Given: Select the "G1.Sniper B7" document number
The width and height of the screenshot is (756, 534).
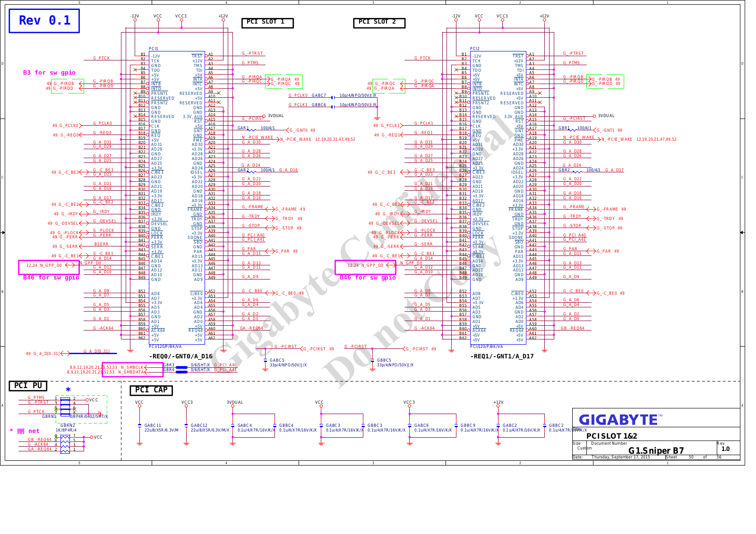Looking at the screenshot, I should 656,450.
